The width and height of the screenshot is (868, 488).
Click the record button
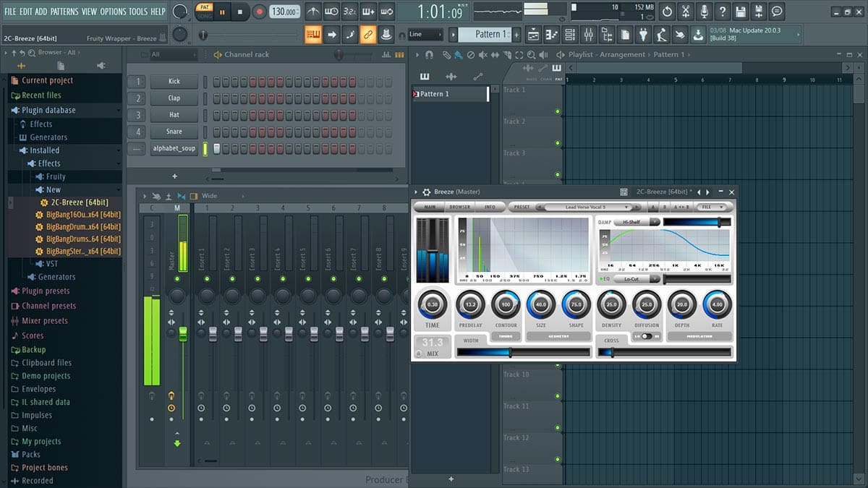pos(260,12)
